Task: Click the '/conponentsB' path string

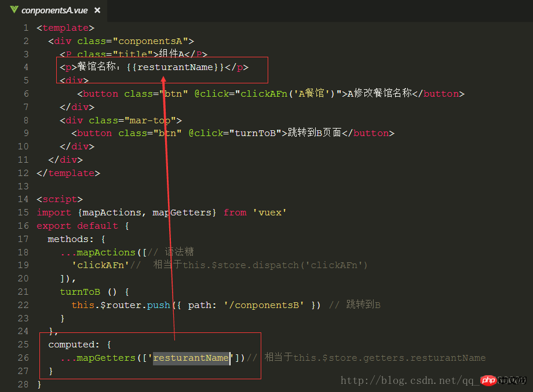Action: pos(264,305)
